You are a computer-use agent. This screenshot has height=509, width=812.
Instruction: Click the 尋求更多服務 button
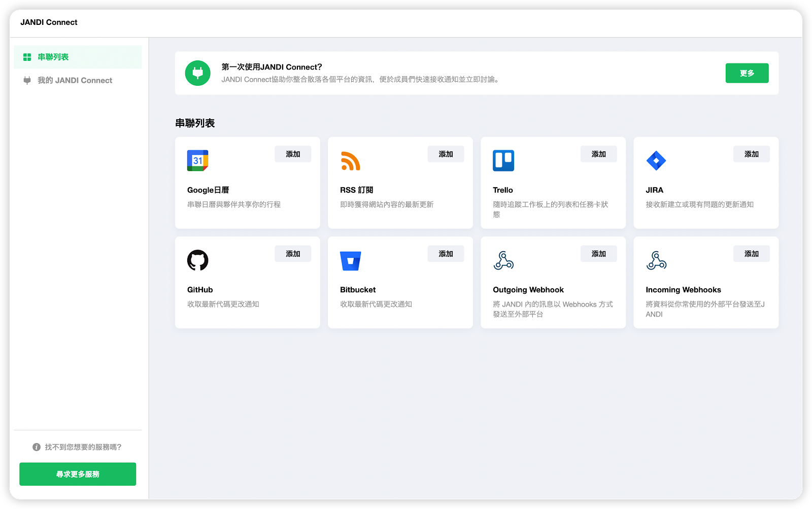click(x=78, y=474)
